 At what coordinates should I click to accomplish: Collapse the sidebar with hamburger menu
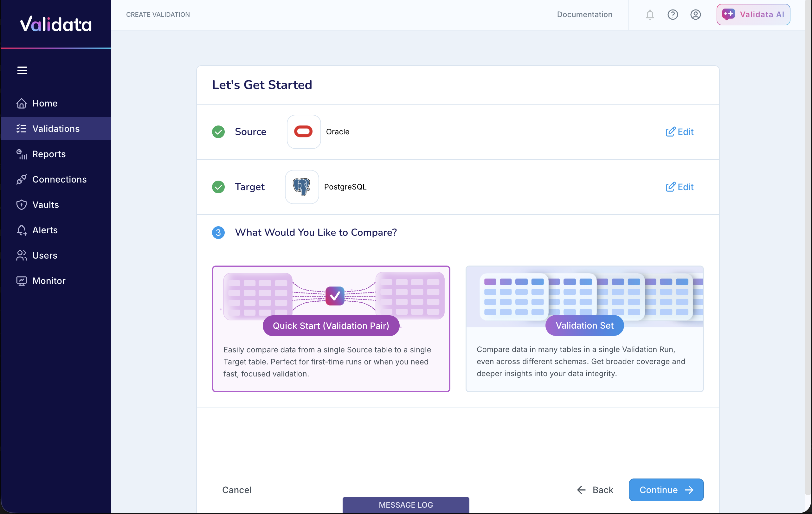click(x=22, y=70)
